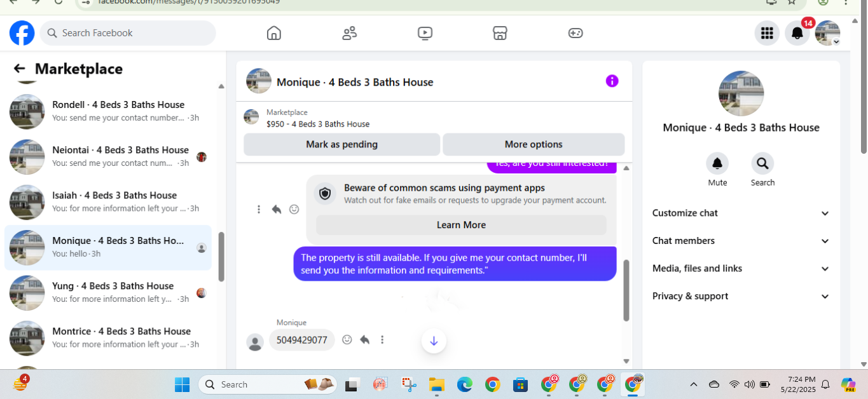Open Windows Copilot preview icon
This screenshot has height=399, width=868.
point(848,384)
